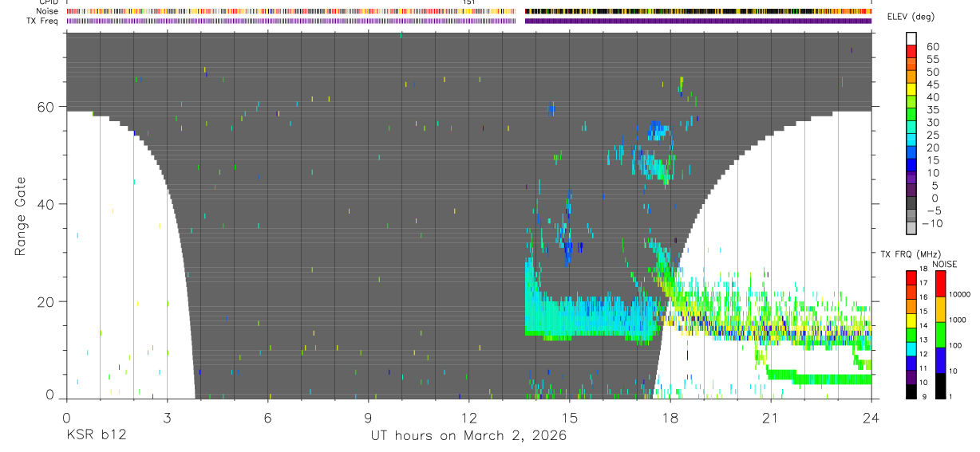This screenshot has width=980, height=452.
Task: Click the "55" label on the ELEV colorbar
Action: click(933, 59)
